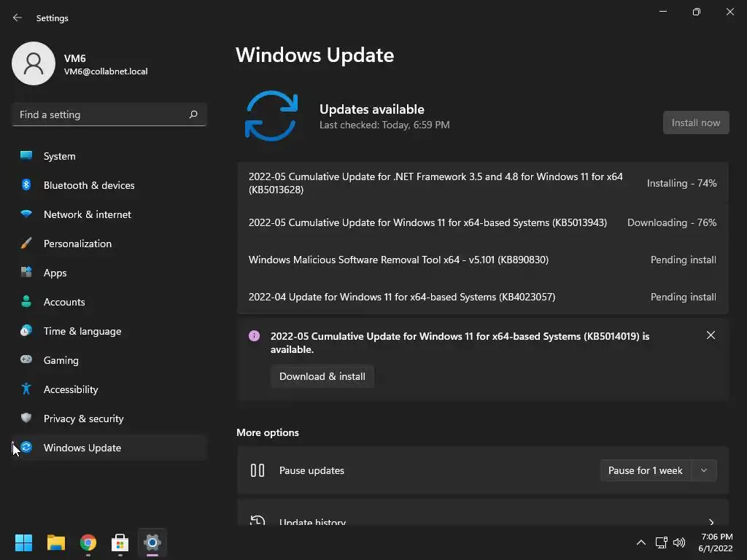Screen dimensions: 747x560
Task: Click Download & install for KB5014019
Action: tap(322, 376)
